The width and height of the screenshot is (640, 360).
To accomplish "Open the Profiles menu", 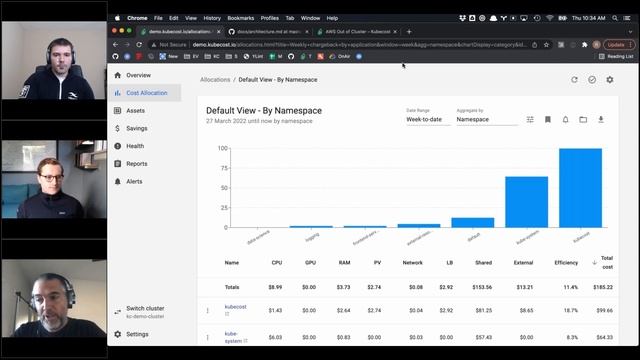I will [269, 18].
